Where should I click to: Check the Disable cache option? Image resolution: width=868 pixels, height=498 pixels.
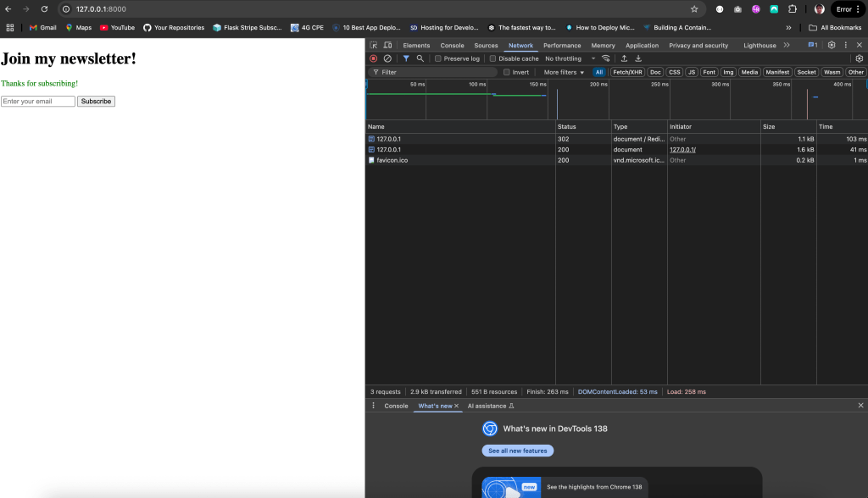[x=493, y=58]
